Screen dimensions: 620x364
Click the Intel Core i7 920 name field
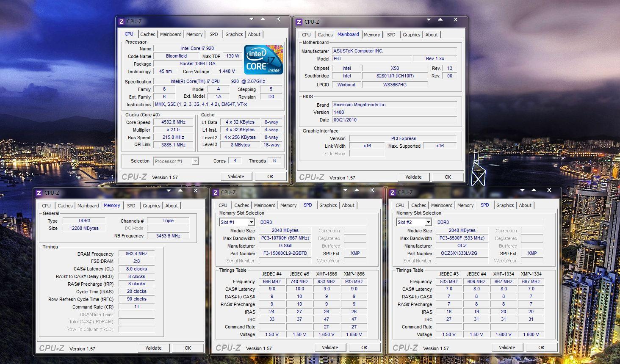[197, 49]
